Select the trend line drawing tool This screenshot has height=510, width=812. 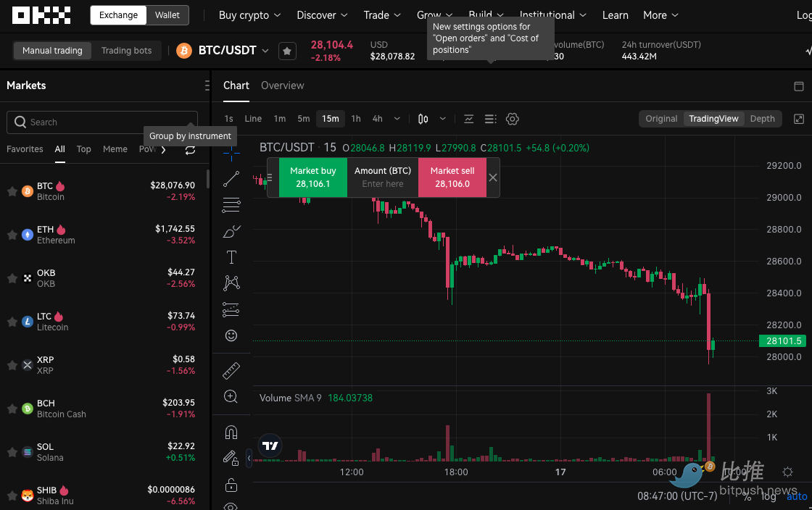coord(231,179)
